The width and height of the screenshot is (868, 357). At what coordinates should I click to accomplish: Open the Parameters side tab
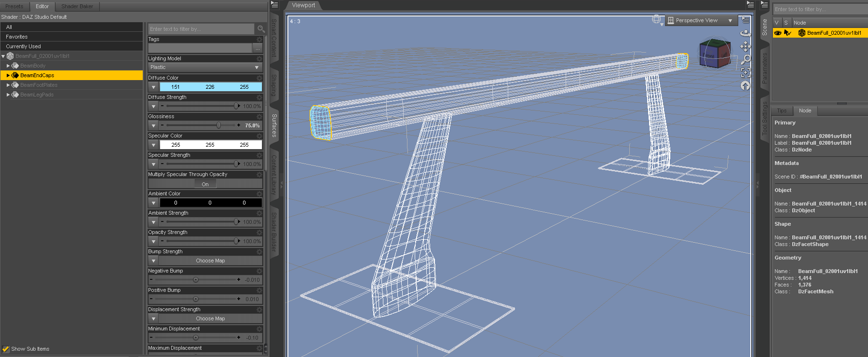pyautogui.click(x=764, y=68)
